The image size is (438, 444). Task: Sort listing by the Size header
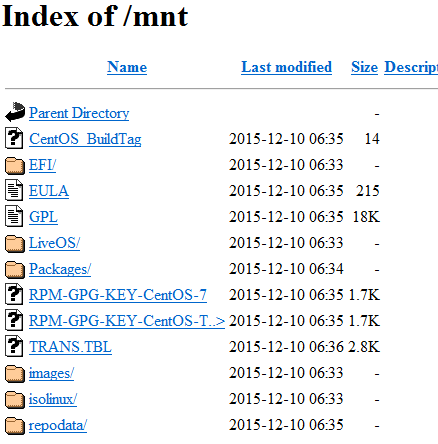pyautogui.click(x=364, y=67)
